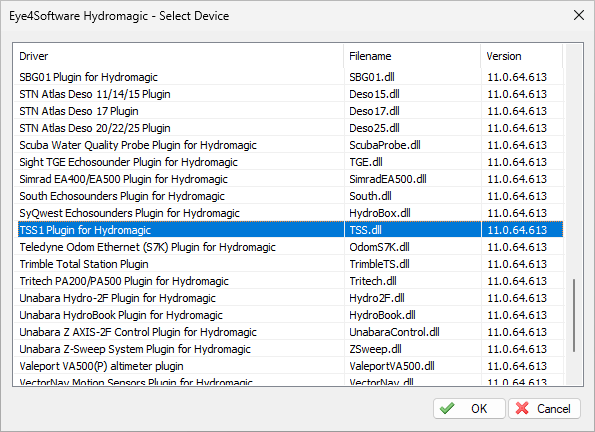This screenshot has height=432, width=595.
Task: Click the vertical scrollbar thumb
Action: [574, 315]
